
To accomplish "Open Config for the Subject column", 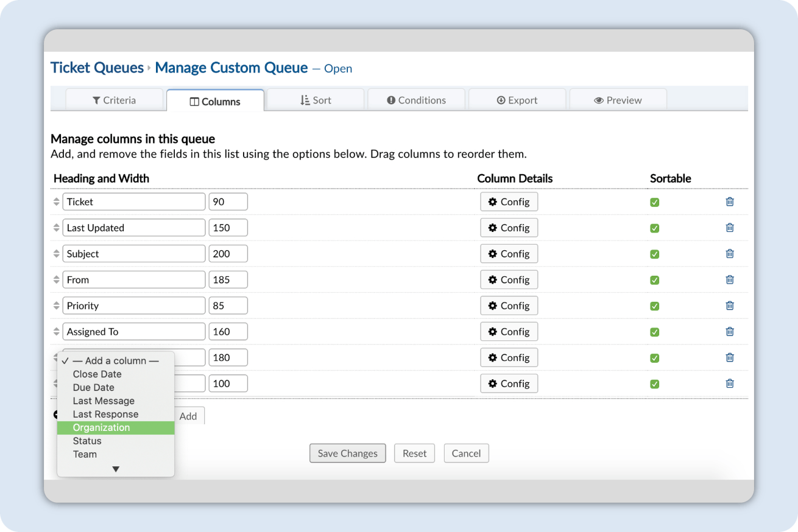I will pos(509,254).
